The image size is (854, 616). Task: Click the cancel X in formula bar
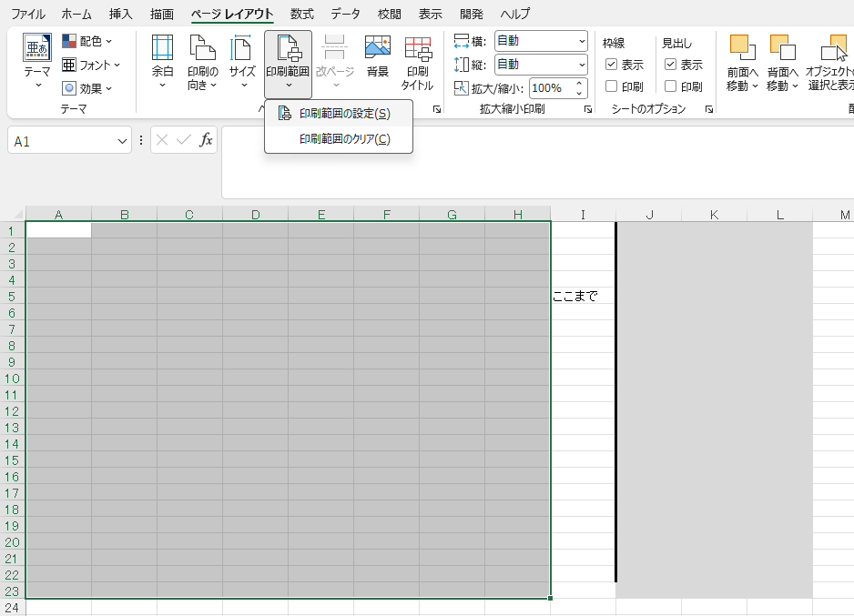(x=162, y=140)
